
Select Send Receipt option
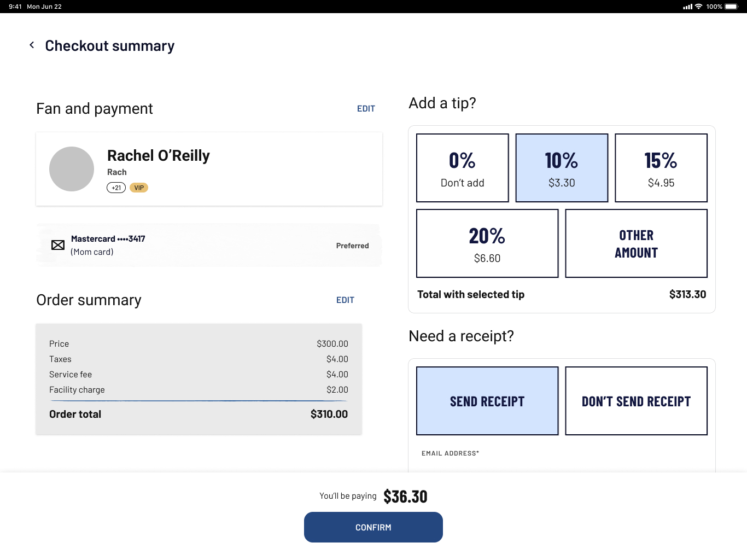click(x=487, y=401)
